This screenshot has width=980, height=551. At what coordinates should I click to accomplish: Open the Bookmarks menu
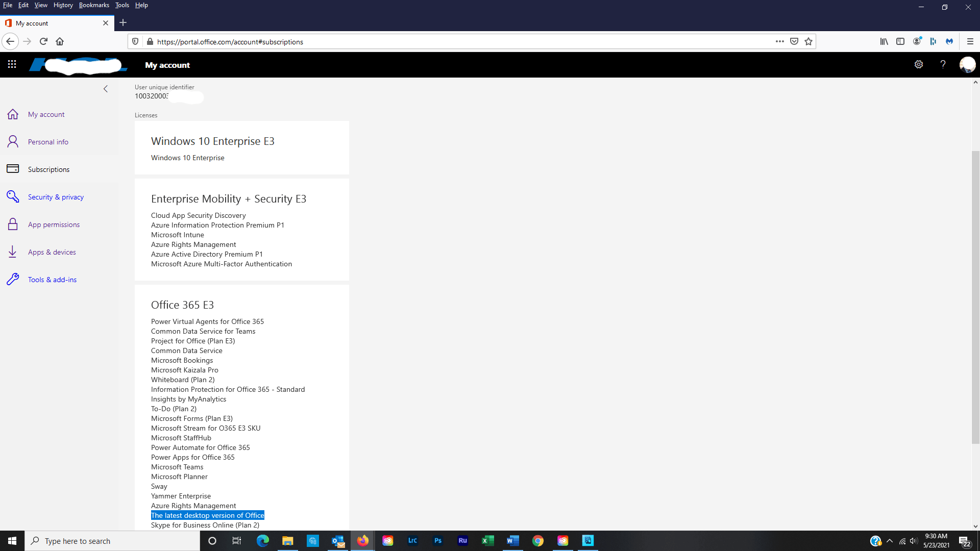tap(94, 5)
